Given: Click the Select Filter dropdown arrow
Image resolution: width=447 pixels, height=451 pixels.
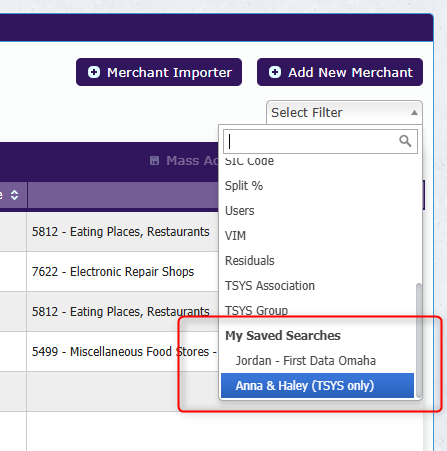Looking at the screenshot, I should 414,113.
